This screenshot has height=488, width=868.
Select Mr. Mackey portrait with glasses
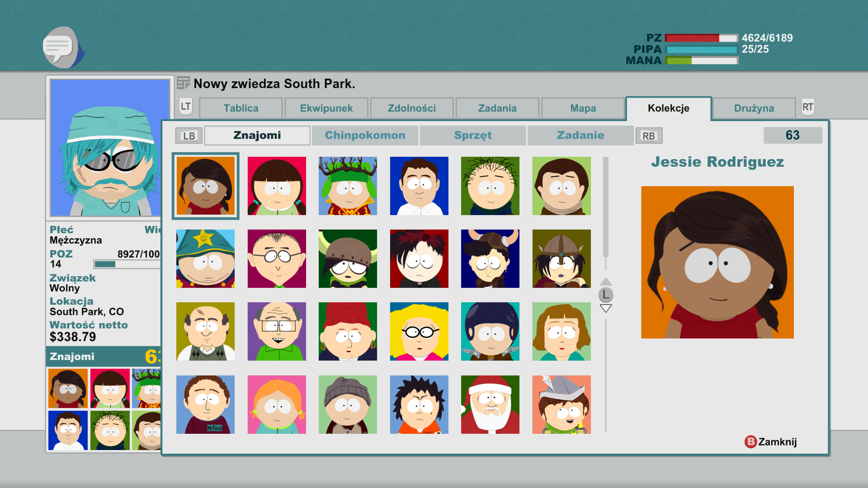277,258
